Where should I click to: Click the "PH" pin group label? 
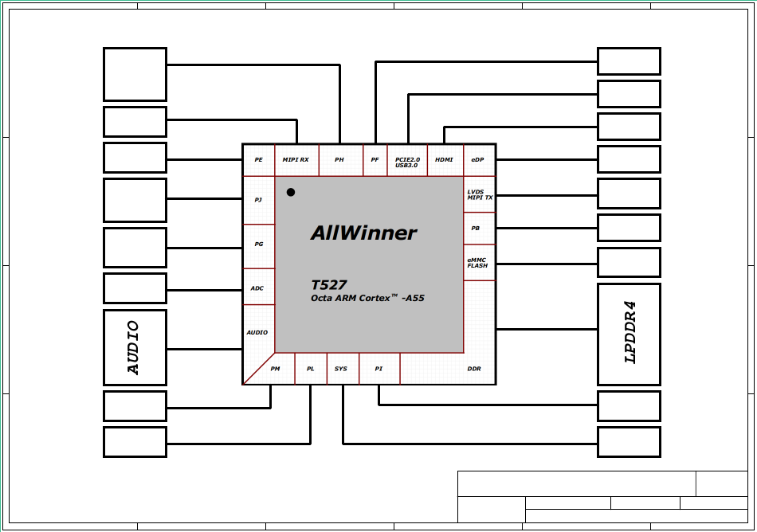point(339,159)
